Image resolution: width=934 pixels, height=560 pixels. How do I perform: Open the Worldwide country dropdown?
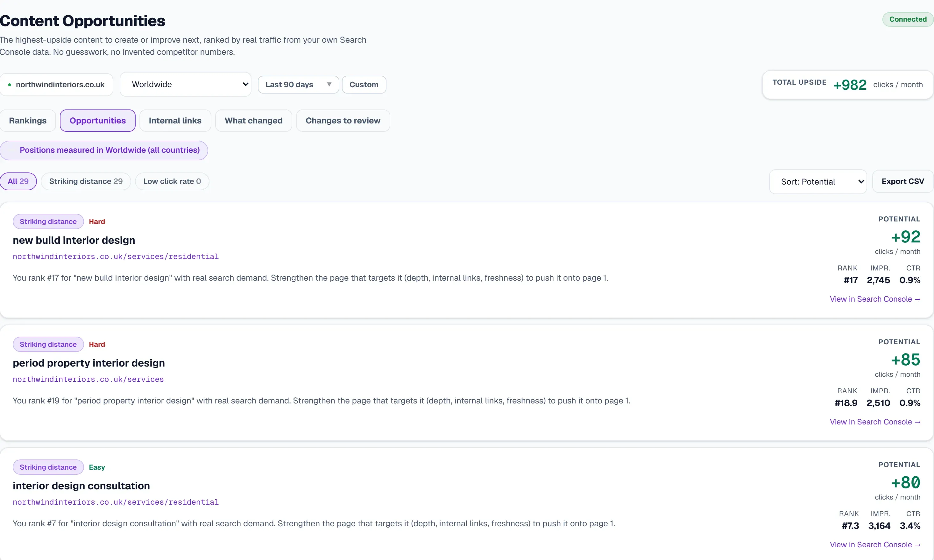tap(185, 84)
